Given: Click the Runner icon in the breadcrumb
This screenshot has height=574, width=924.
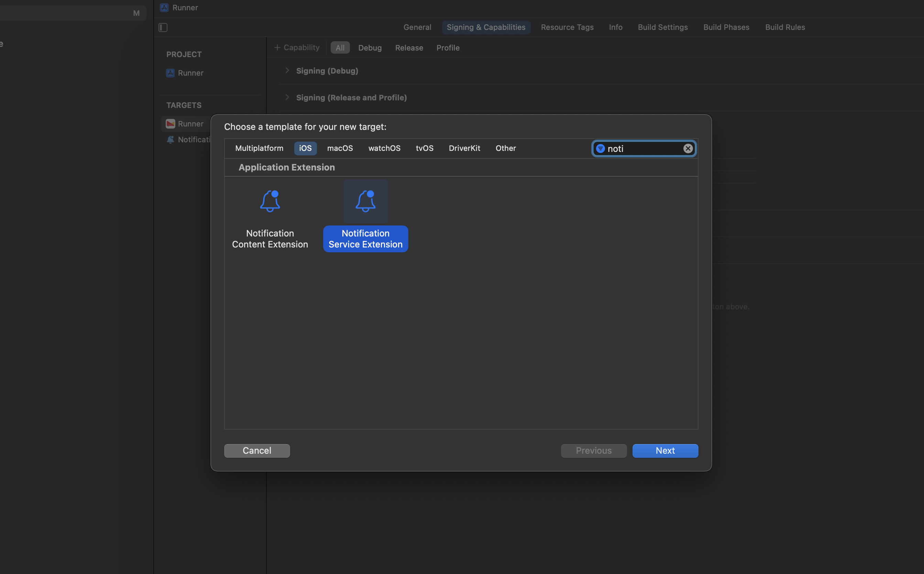Looking at the screenshot, I should (x=164, y=8).
